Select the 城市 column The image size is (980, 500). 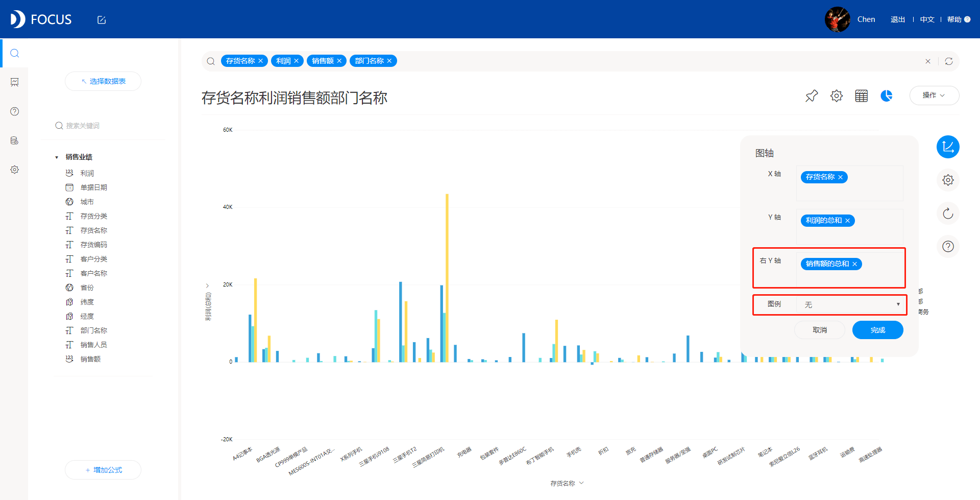click(87, 202)
